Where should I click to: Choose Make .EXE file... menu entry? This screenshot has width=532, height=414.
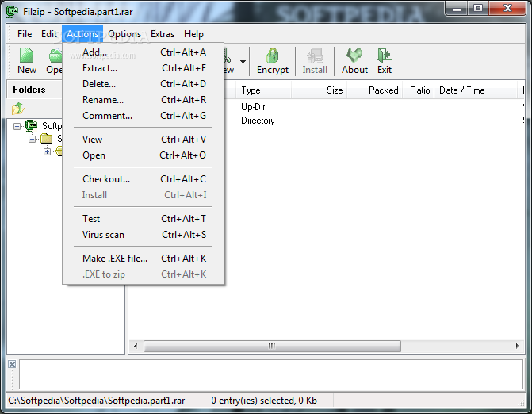[144, 259]
